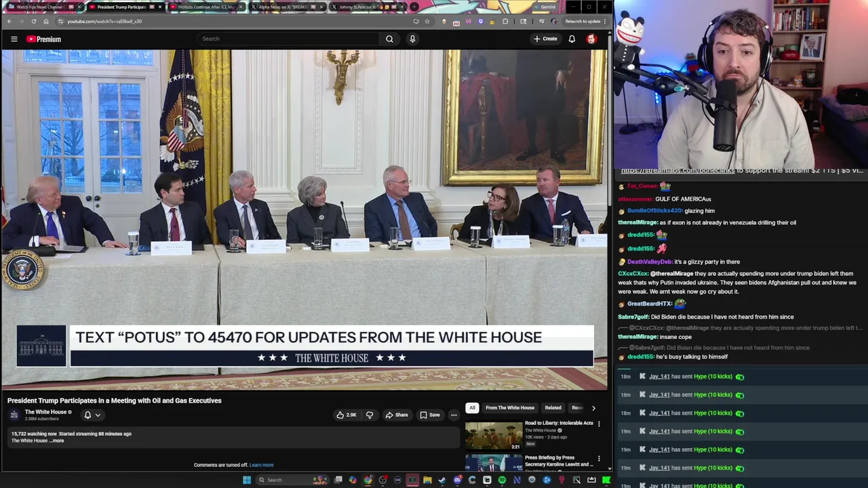Image resolution: width=868 pixels, height=488 pixels.
Task: Click Relaunch to update button
Action: click(585, 21)
